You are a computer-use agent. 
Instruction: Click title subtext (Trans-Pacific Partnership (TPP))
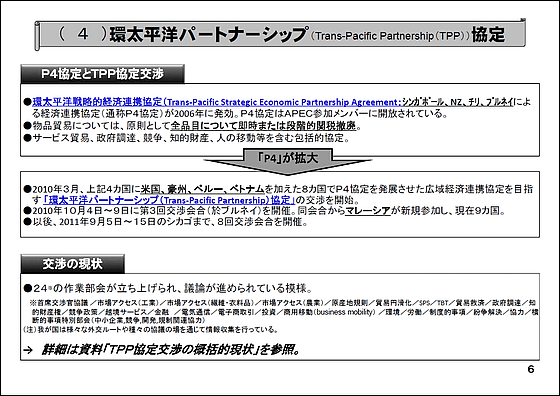[x=390, y=36]
